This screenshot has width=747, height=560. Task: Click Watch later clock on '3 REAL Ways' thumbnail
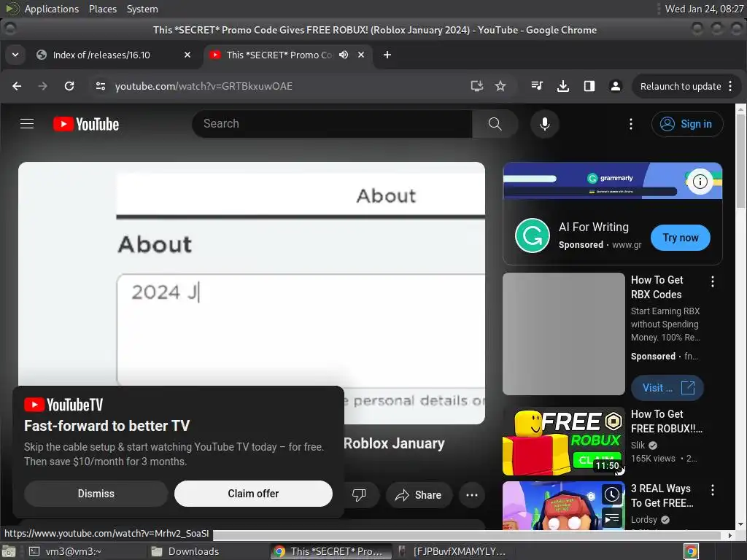pyautogui.click(x=612, y=495)
